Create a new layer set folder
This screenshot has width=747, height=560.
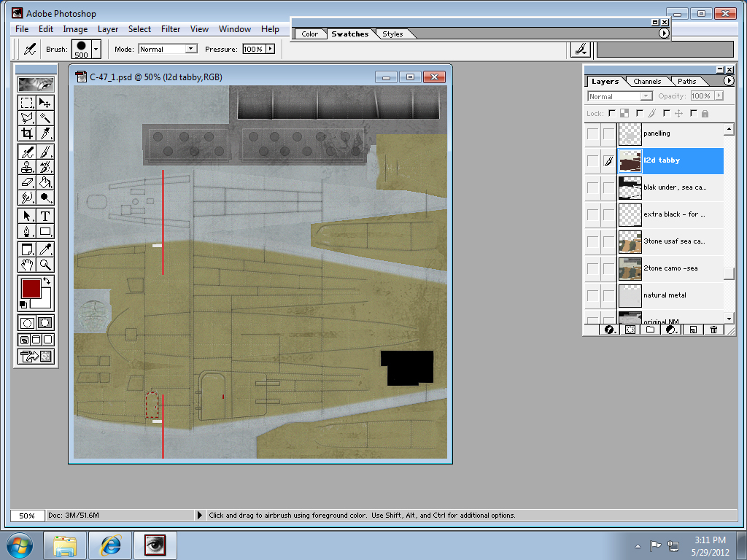pyautogui.click(x=651, y=330)
